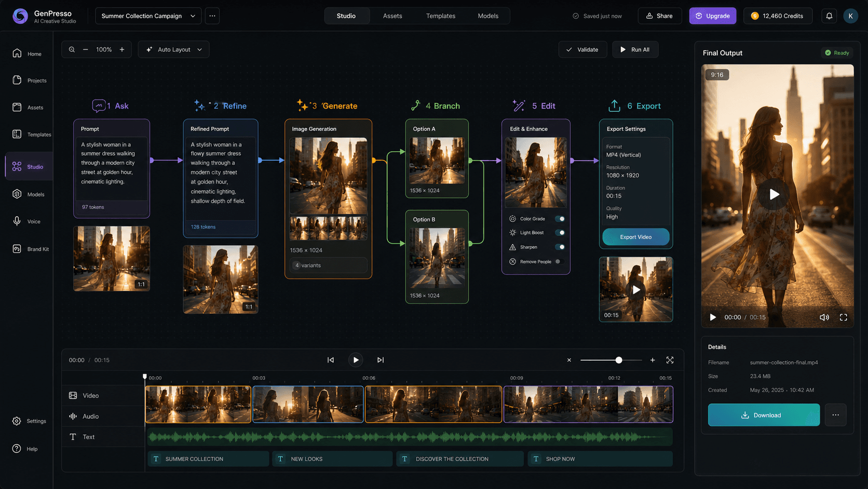Screen dimensions: 868x489
Task: Click the Refined Prompt text box
Action: pos(221,178)
